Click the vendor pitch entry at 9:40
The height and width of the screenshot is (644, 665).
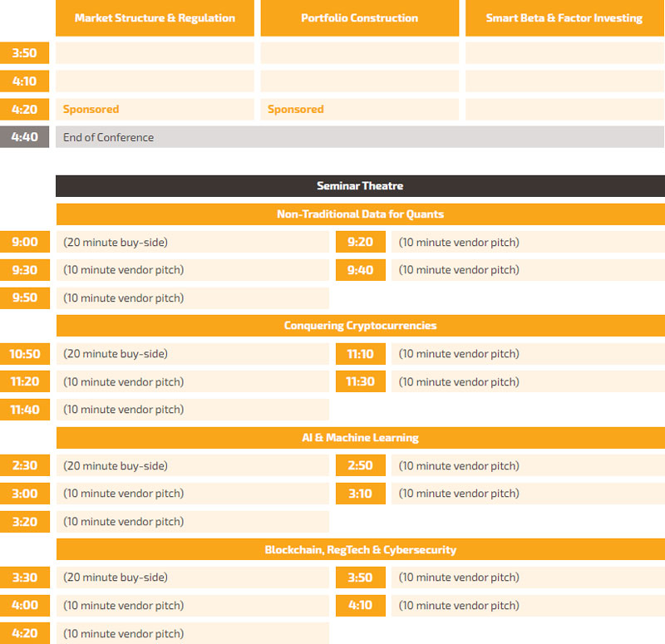(x=528, y=269)
